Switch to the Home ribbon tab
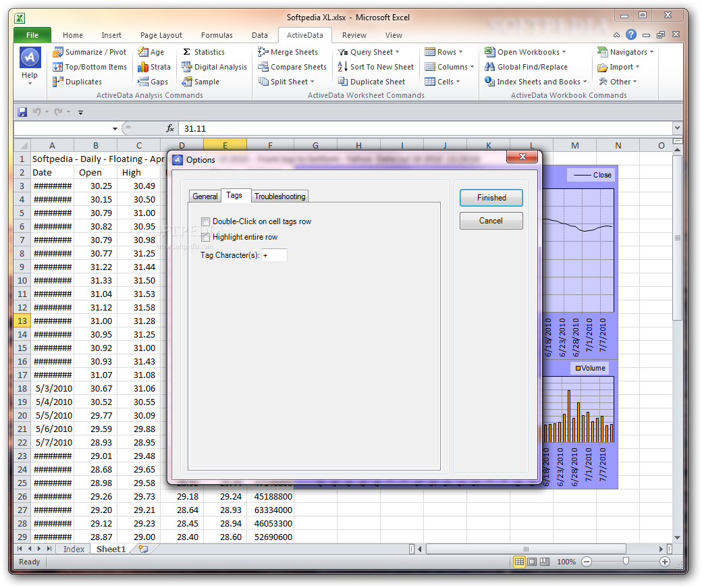The height and width of the screenshot is (588, 702). (72, 35)
